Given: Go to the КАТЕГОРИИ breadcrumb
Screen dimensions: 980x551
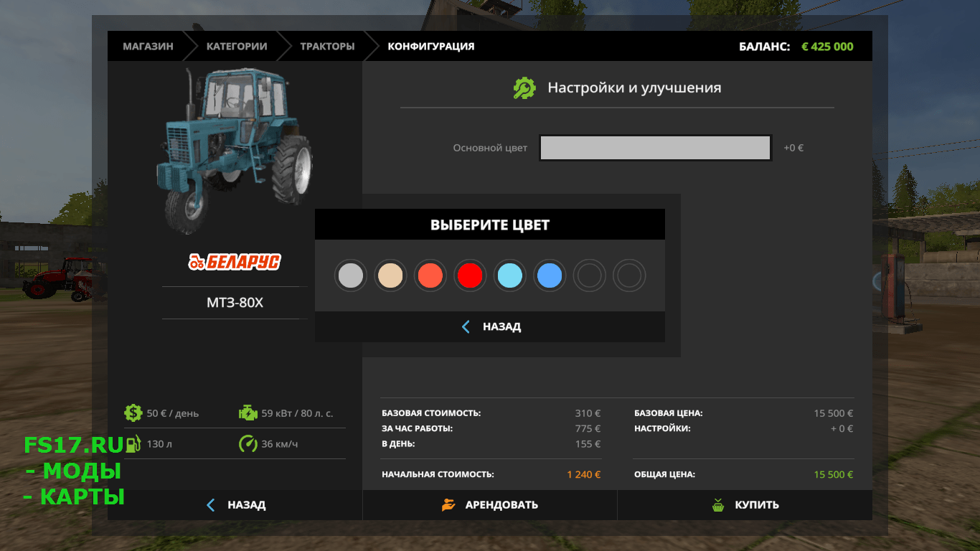Looking at the screenshot, I should [237, 46].
